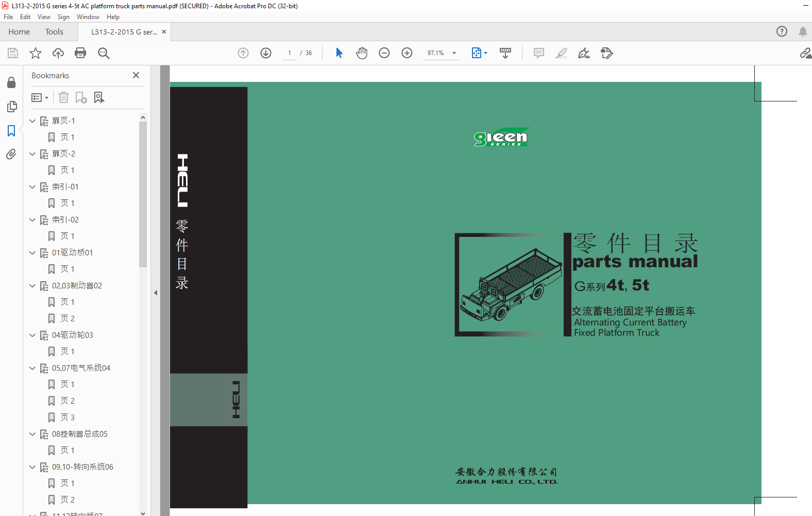Open the Sign menu
812x516 pixels.
tap(63, 17)
